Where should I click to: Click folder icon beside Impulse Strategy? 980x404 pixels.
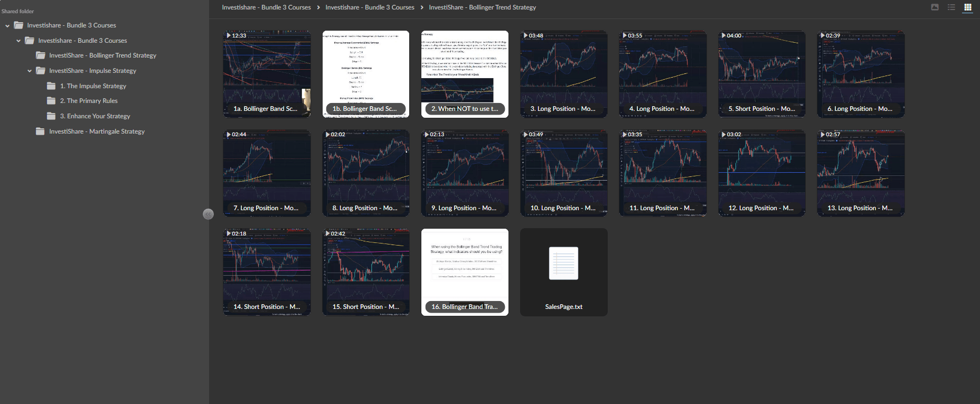[x=41, y=71]
